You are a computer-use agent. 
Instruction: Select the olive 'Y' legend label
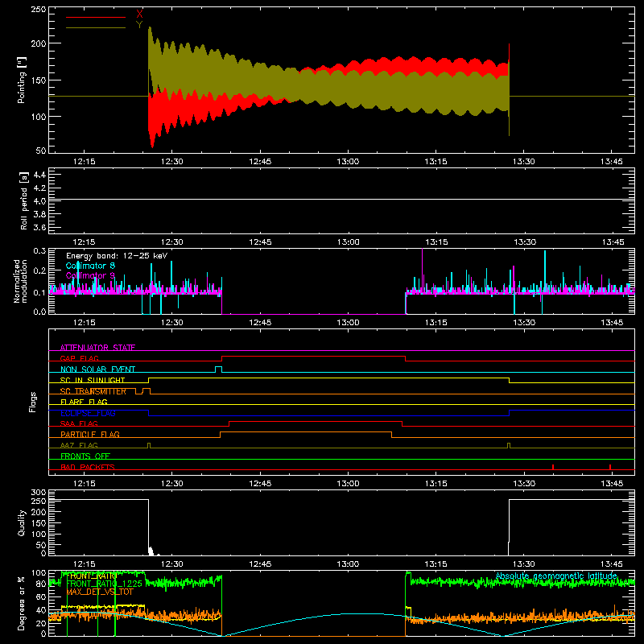click(139, 25)
